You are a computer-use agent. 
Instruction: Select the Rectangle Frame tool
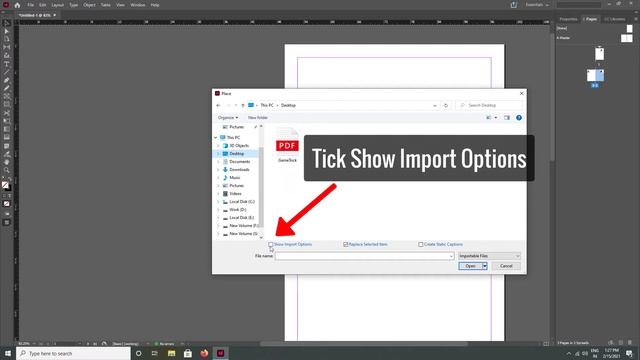pos(7,96)
